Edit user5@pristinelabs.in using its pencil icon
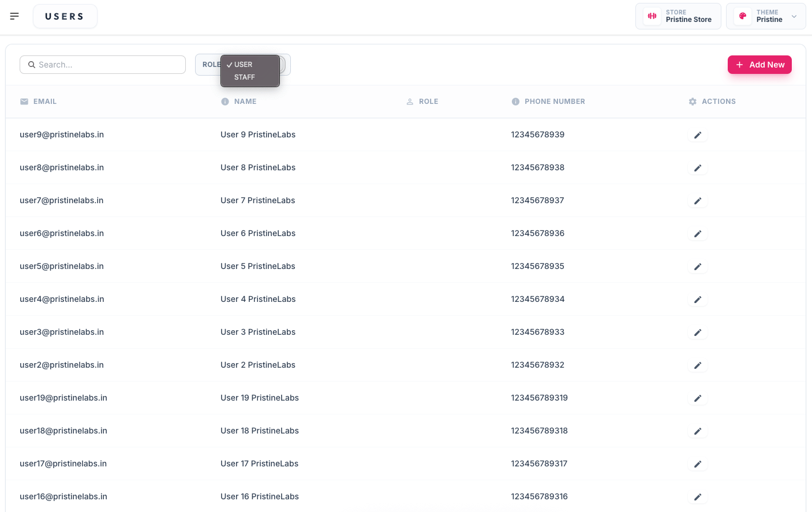812x512 pixels. tap(698, 267)
